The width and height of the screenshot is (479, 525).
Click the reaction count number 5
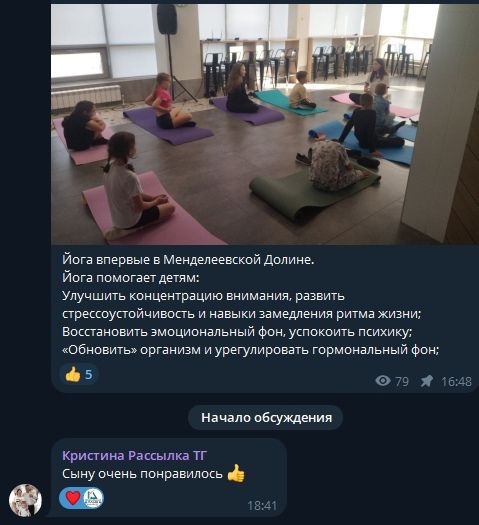coord(88,374)
